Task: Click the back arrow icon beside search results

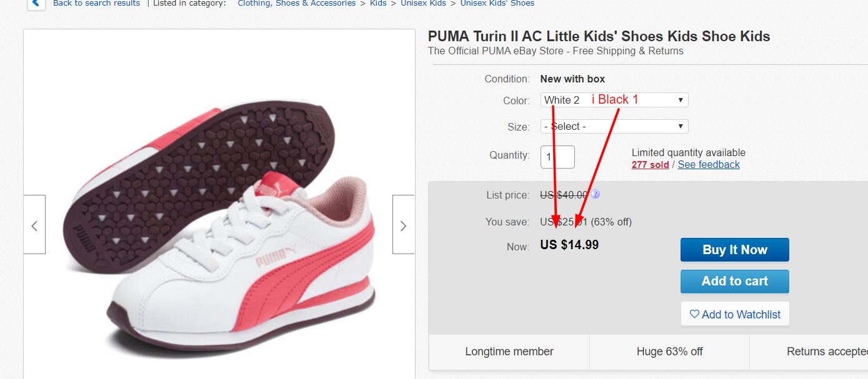Action: tap(36, 4)
